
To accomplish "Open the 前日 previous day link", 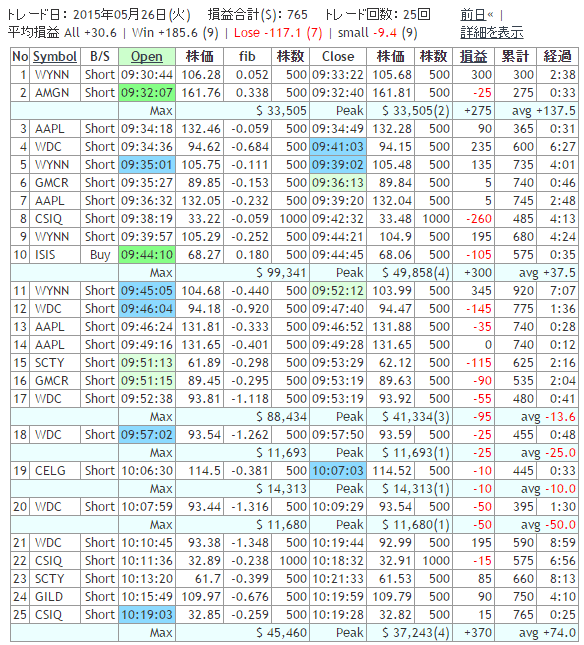I will [x=473, y=15].
